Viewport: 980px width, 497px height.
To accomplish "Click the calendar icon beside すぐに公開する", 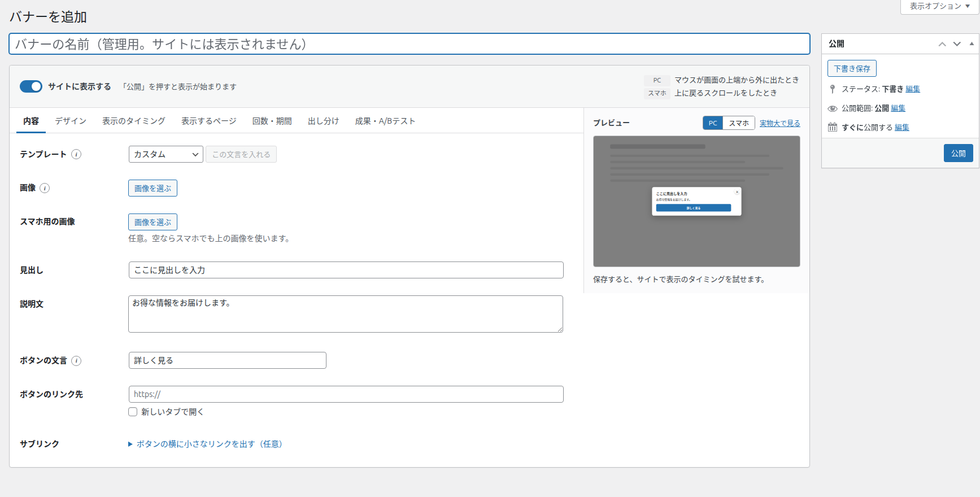I will tap(833, 127).
